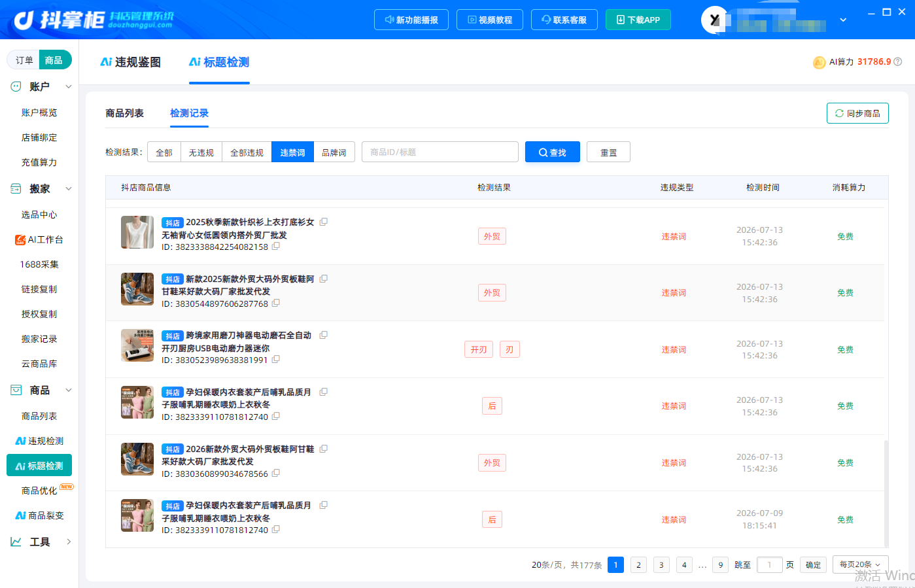The width and height of the screenshot is (915, 588).
Task: Expand the 工具 sidebar section
Action: [69, 542]
